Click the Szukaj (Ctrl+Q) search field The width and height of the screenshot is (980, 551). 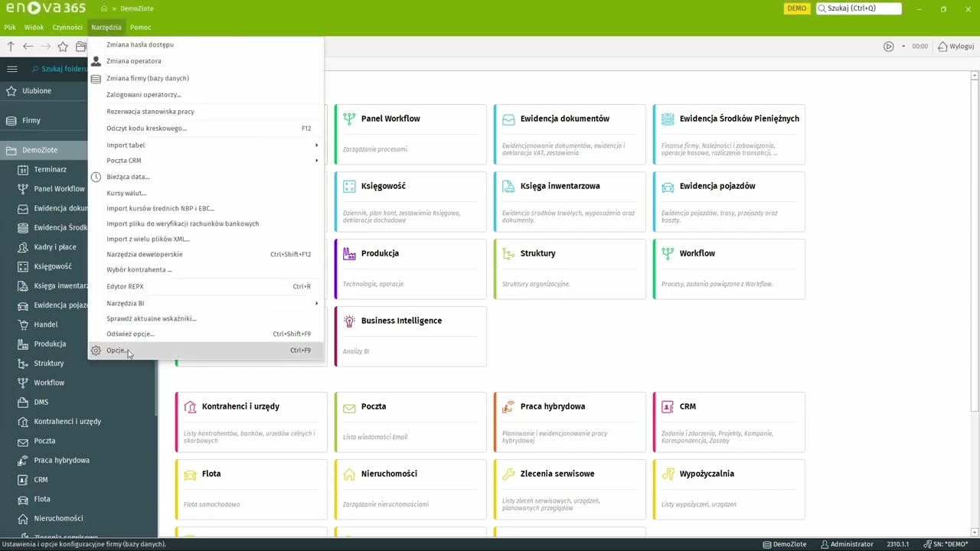[858, 8]
